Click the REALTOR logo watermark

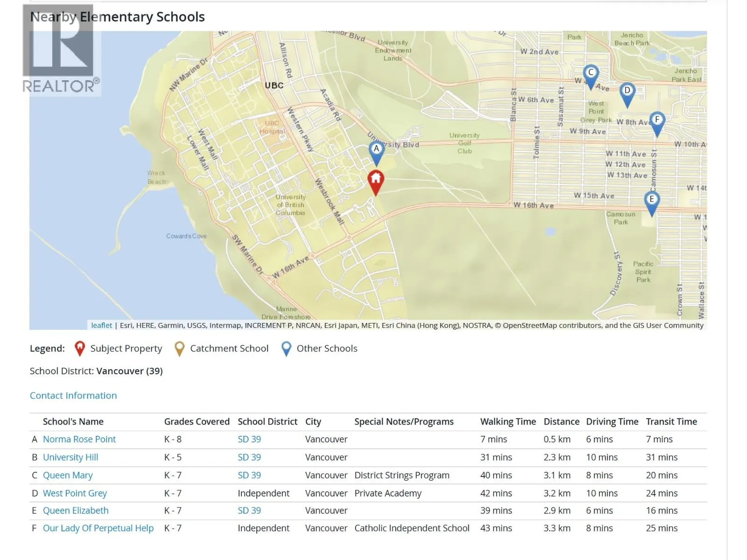pyautogui.click(x=61, y=49)
